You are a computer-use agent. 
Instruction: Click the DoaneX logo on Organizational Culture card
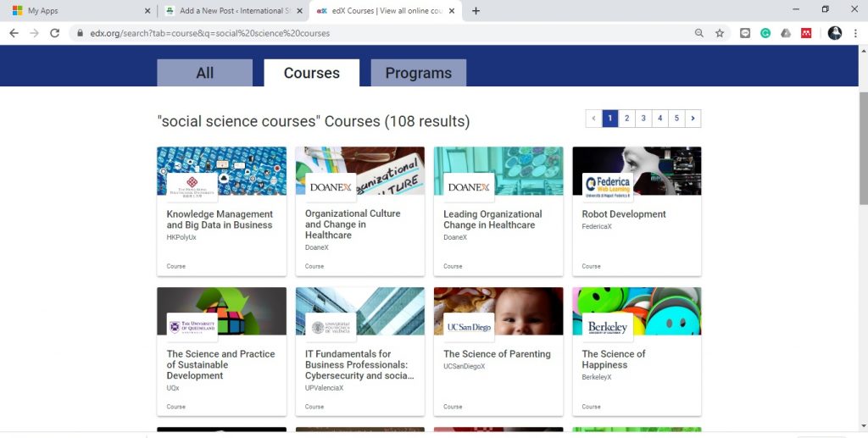(x=331, y=187)
